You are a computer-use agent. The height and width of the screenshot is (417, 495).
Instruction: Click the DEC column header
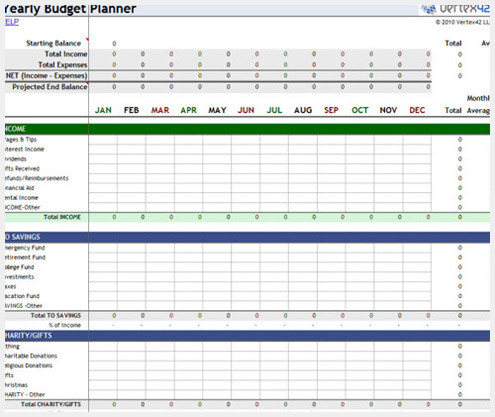pos(417,110)
